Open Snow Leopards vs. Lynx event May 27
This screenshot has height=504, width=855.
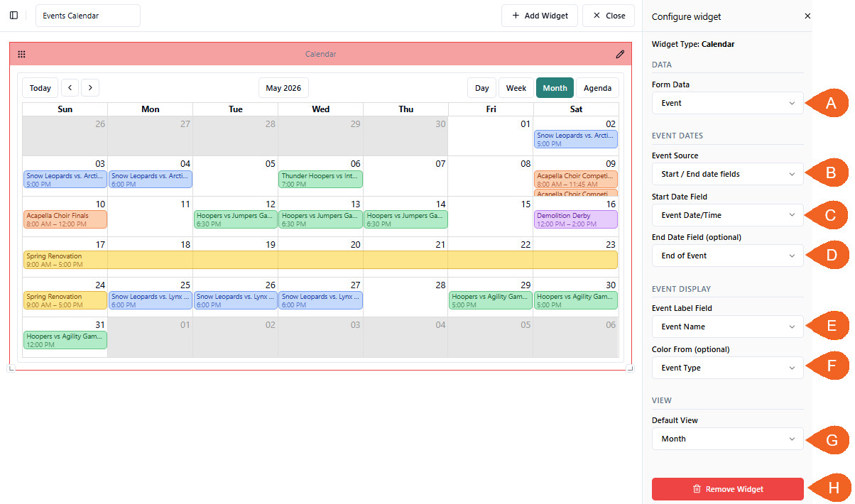pyautogui.click(x=320, y=300)
